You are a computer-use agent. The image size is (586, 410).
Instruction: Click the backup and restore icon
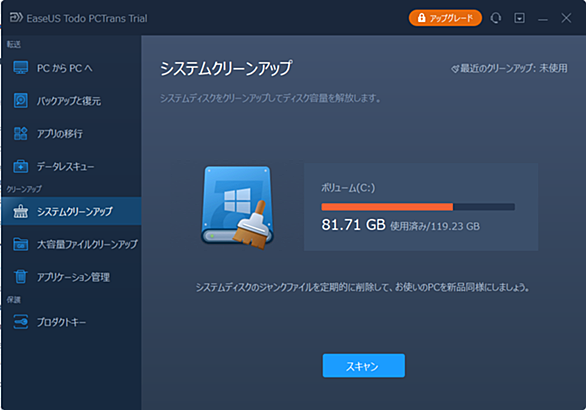click(21, 101)
